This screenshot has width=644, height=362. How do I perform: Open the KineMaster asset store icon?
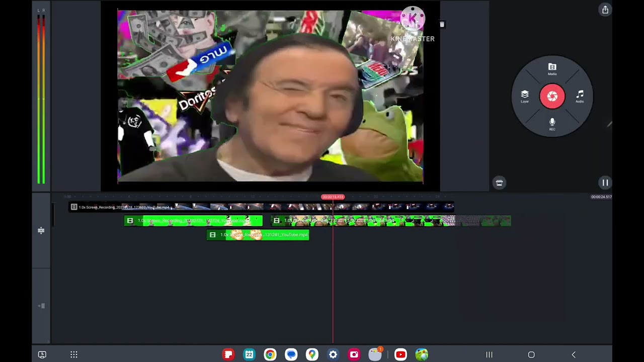pyautogui.click(x=499, y=183)
